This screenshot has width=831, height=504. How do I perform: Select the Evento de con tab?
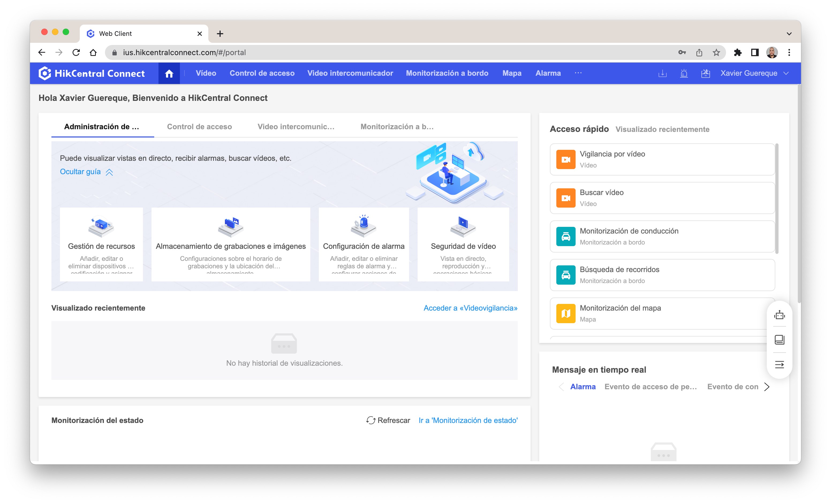732,387
